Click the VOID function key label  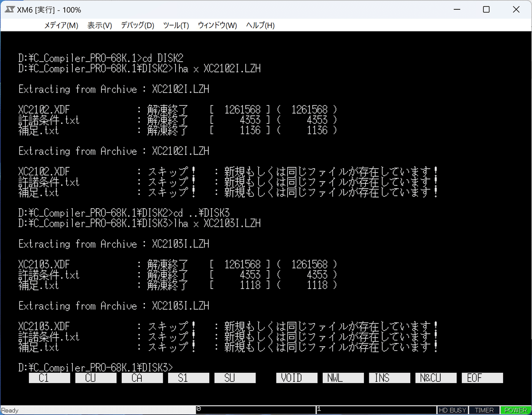297,378
